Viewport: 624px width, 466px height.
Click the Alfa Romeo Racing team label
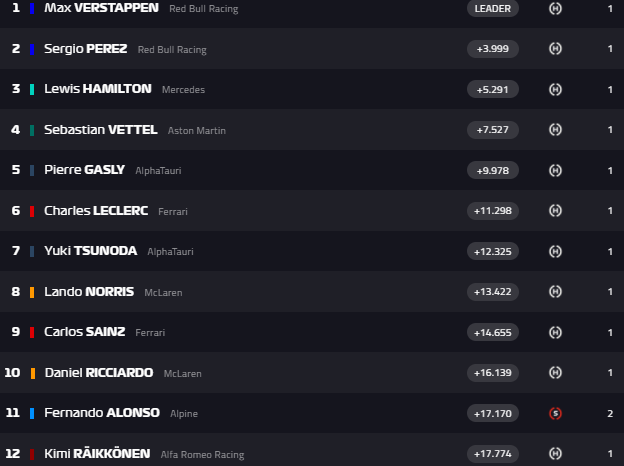click(x=202, y=454)
